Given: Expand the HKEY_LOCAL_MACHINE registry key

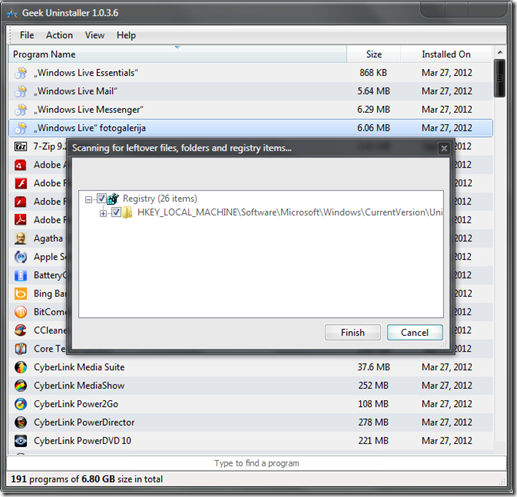Looking at the screenshot, I should [103, 213].
